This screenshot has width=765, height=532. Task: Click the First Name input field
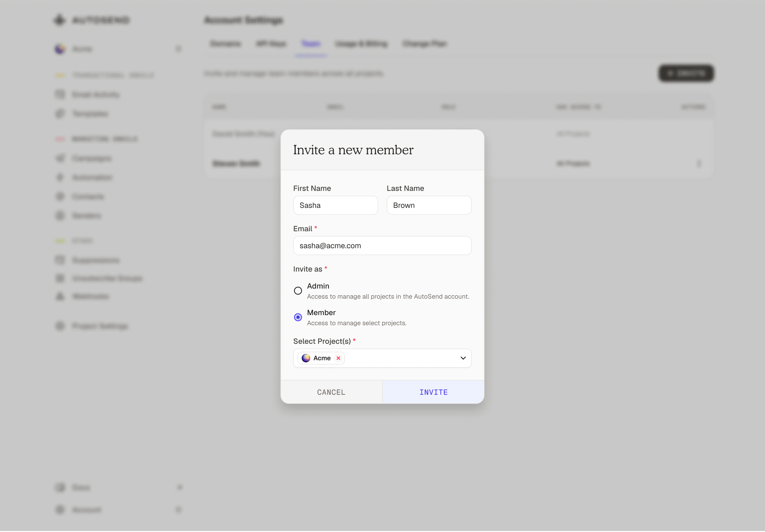335,205
